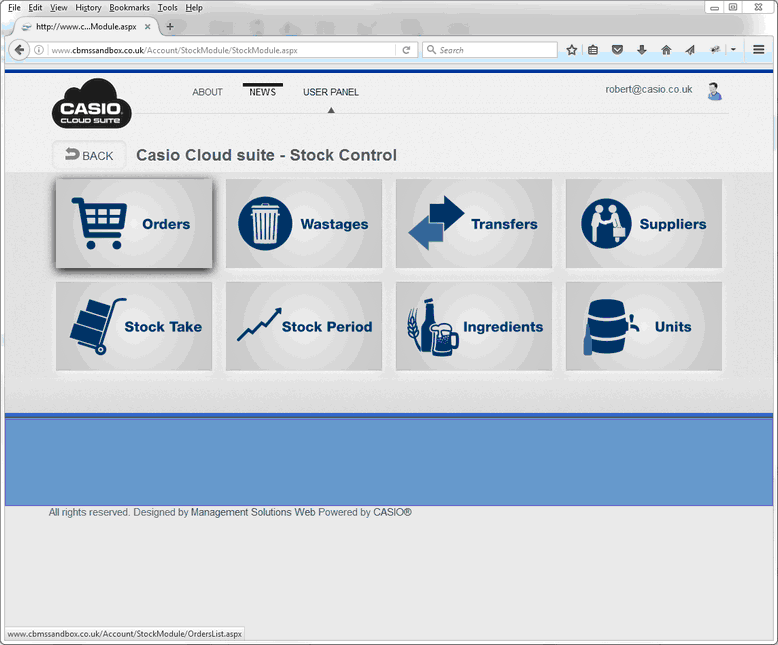The width and height of the screenshot is (778, 645).
Task: Click the 'Casio Cloud suite - Stock Control' heading
Action: tap(266, 155)
